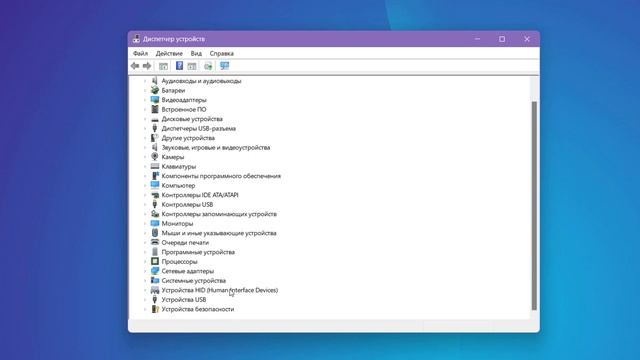Select the Видеоадаптеры label
640x360 pixels.
click(184, 100)
